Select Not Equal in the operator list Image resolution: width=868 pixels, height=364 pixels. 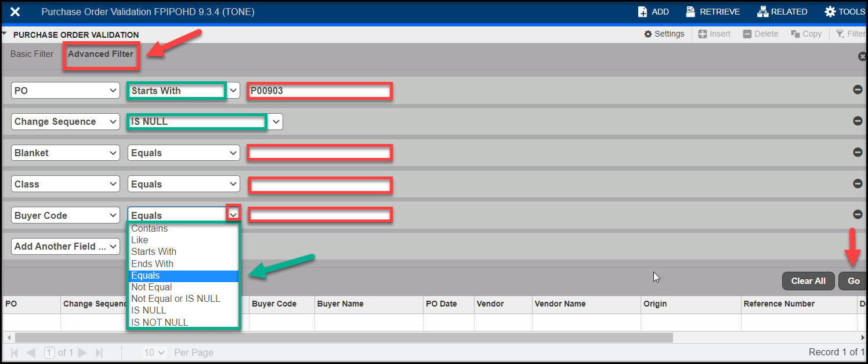pos(183,287)
